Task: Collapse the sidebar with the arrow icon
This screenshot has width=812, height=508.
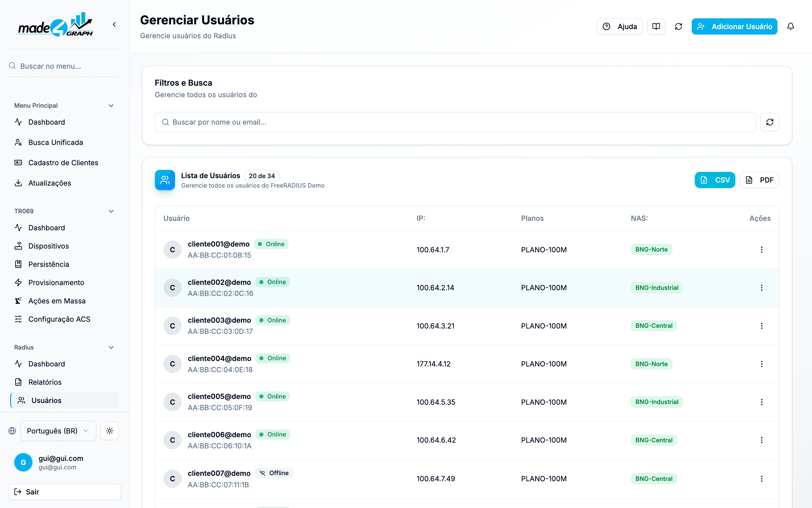Action: (114, 24)
